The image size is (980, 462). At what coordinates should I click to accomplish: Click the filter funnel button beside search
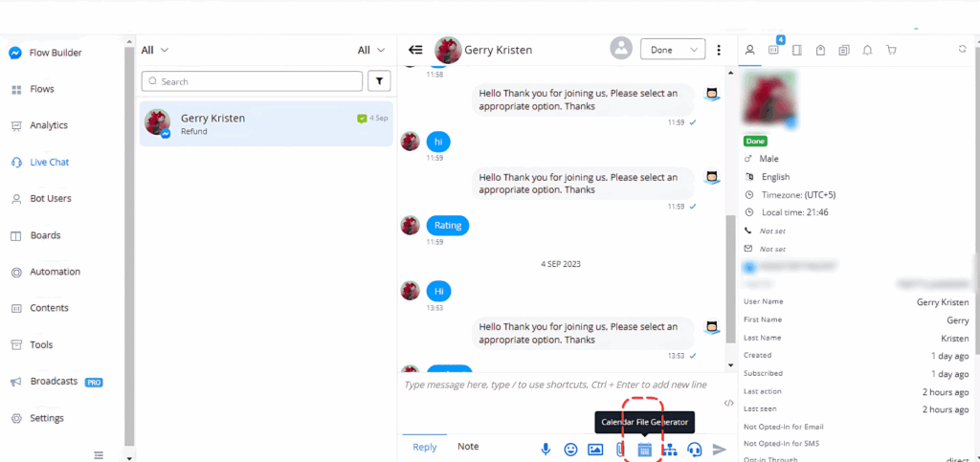pyautogui.click(x=380, y=81)
